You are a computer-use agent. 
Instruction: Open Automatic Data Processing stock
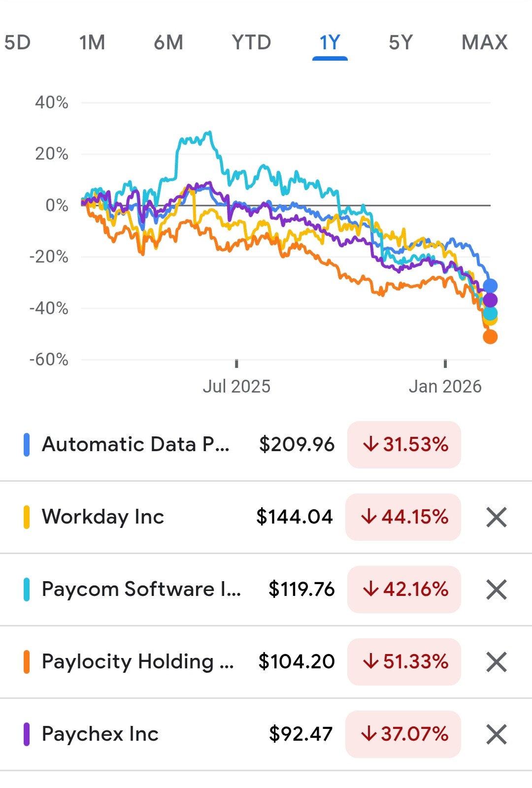point(135,445)
